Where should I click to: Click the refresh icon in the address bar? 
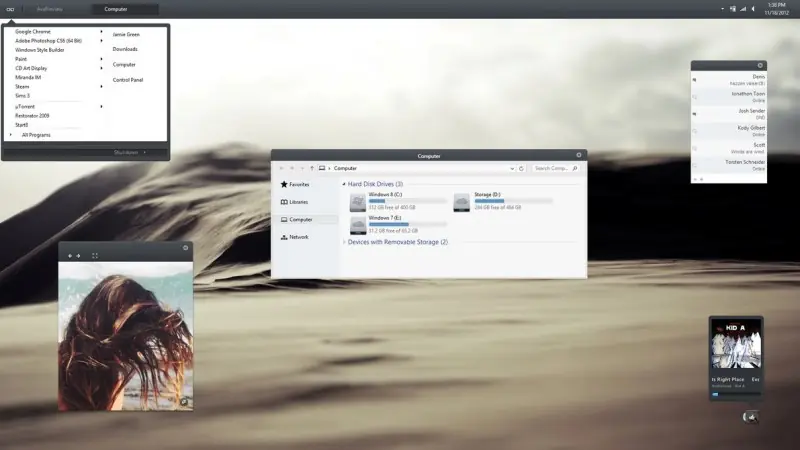(x=521, y=168)
